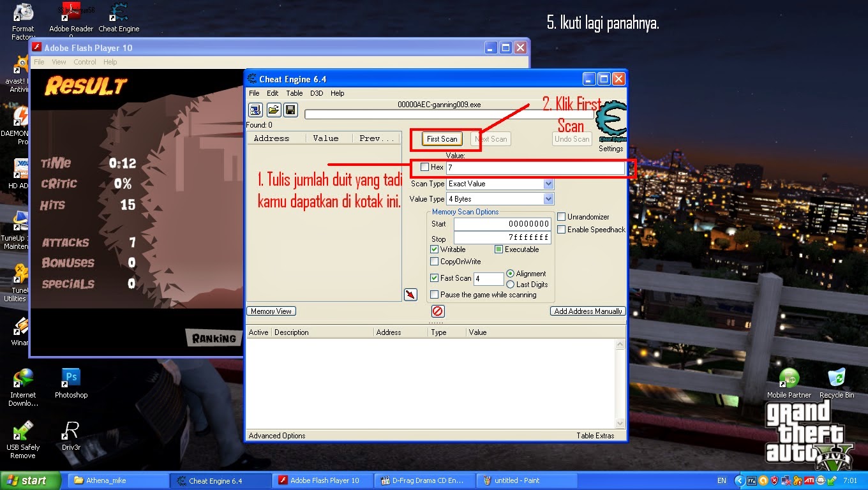Click the Address column header in results

coord(276,138)
